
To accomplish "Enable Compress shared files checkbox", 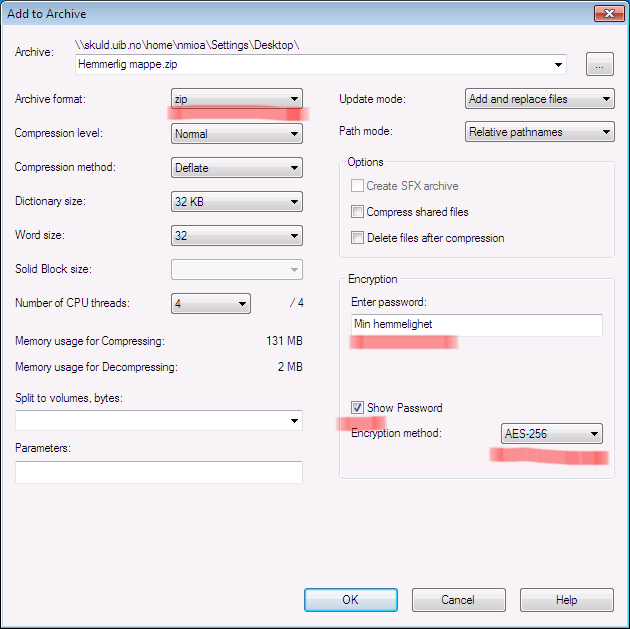I will [x=357, y=212].
